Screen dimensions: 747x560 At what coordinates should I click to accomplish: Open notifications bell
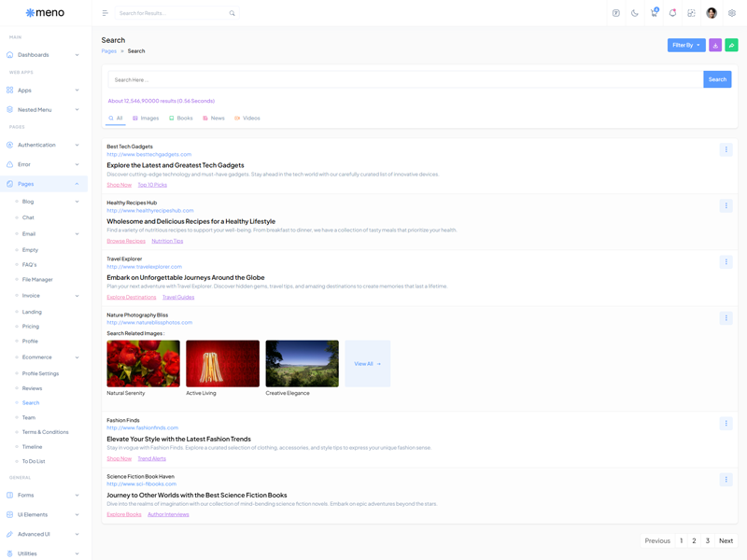click(672, 13)
